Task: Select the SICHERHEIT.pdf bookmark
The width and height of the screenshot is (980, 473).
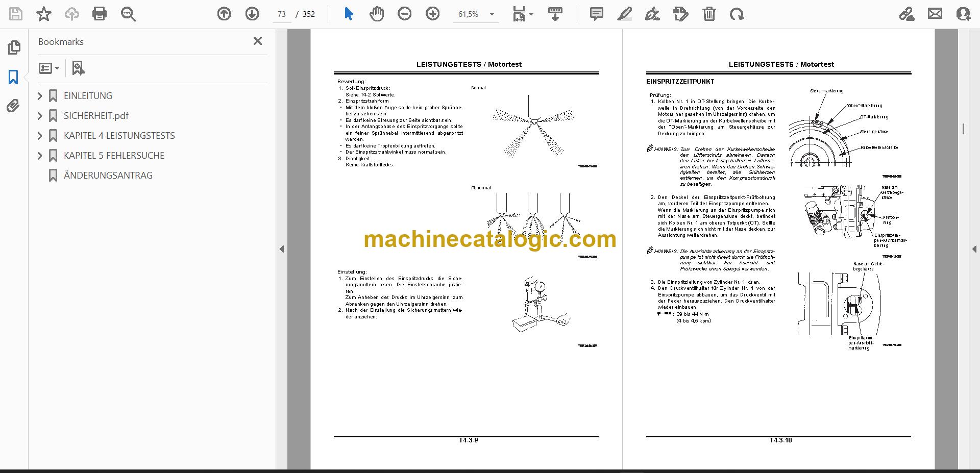Action: (96, 115)
